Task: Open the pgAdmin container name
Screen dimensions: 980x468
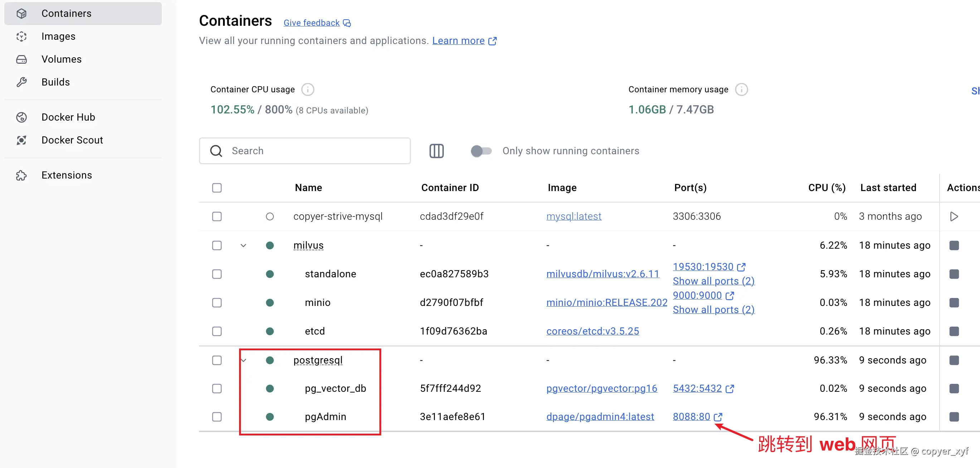Action: coord(325,417)
